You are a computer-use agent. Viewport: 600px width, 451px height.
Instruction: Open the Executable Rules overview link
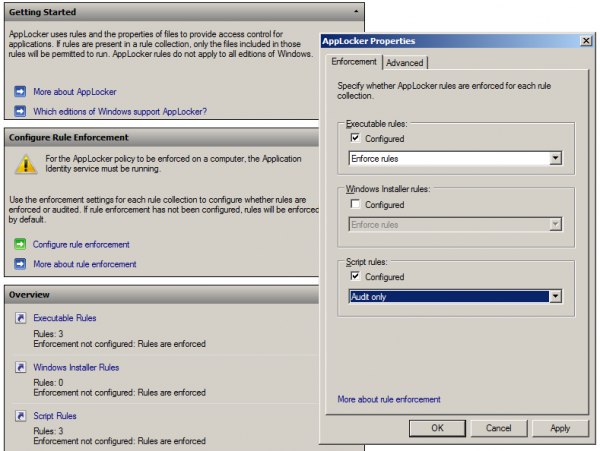pos(65,318)
